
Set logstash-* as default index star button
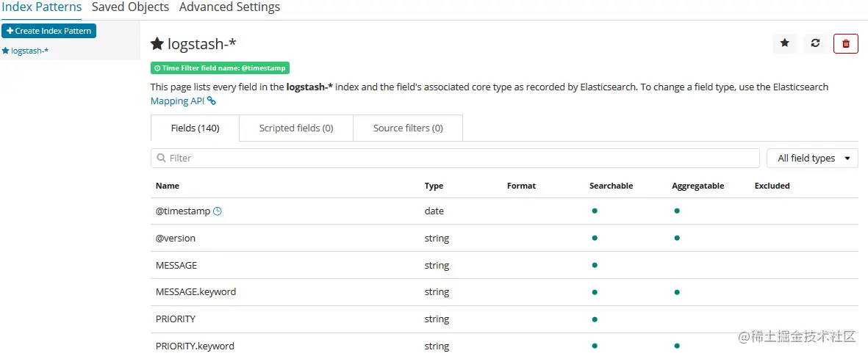click(x=784, y=44)
